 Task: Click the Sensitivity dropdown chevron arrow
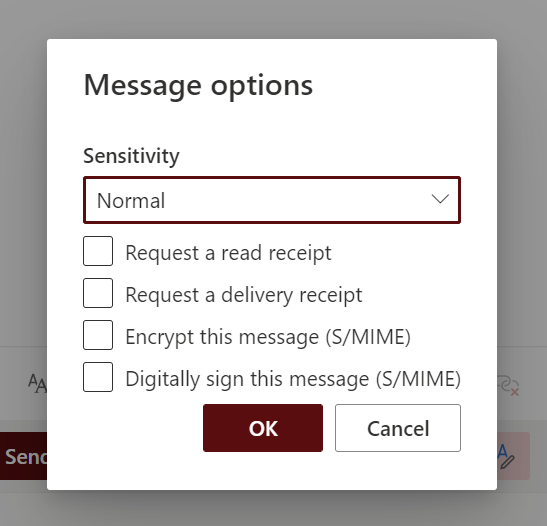[x=440, y=200]
